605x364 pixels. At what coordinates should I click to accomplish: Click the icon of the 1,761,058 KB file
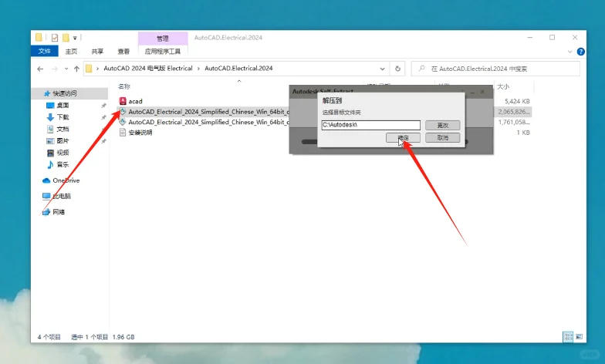[x=122, y=122]
